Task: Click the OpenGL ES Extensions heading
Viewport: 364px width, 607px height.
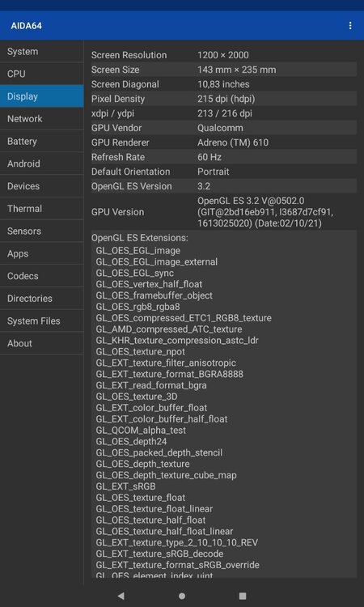Action: coord(140,237)
